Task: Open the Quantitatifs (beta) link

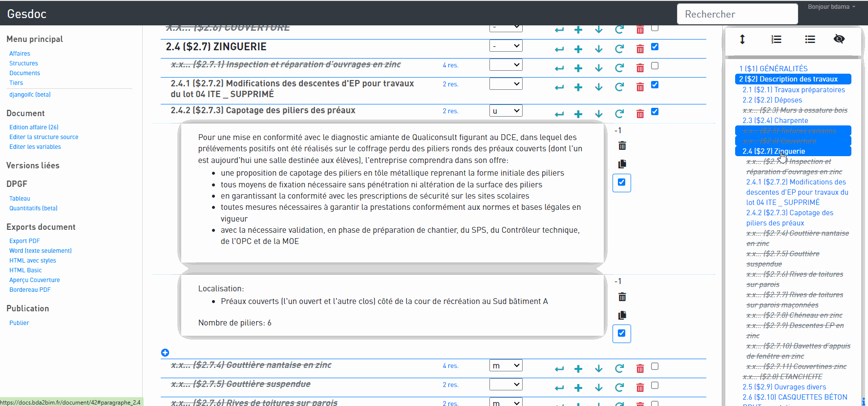Action: coord(33,208)
